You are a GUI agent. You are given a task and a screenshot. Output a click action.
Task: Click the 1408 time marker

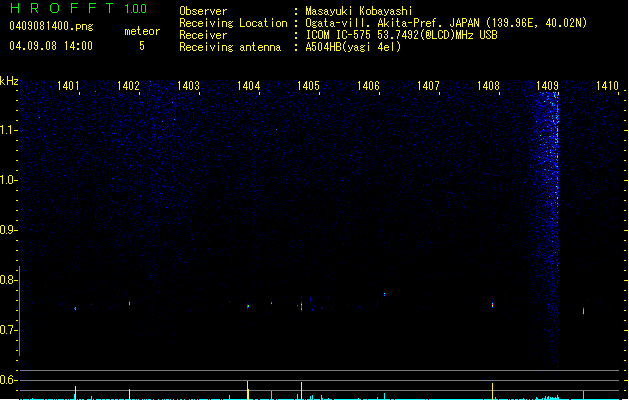coord(488,85)
